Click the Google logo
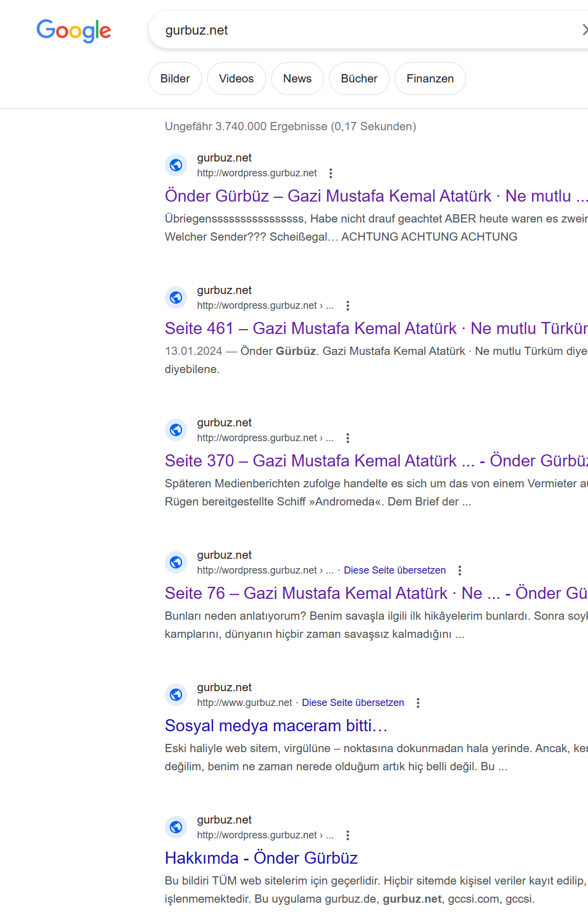The height and width of the screenshot is (912, 588). tap(74, 31)
